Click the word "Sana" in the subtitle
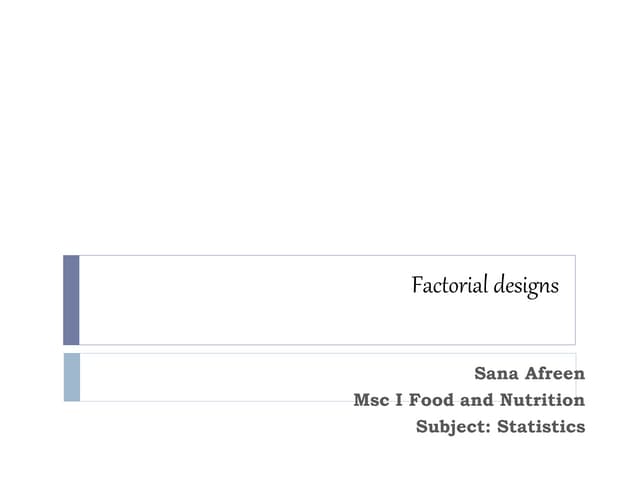Viewport: 640px width, 480px height. tap(497, 374)
